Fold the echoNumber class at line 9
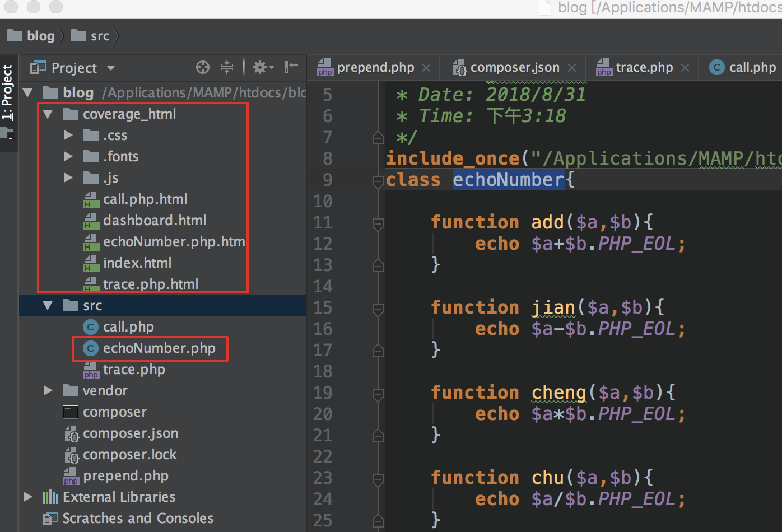Viewport: 782px width, 532px height. 378,180
